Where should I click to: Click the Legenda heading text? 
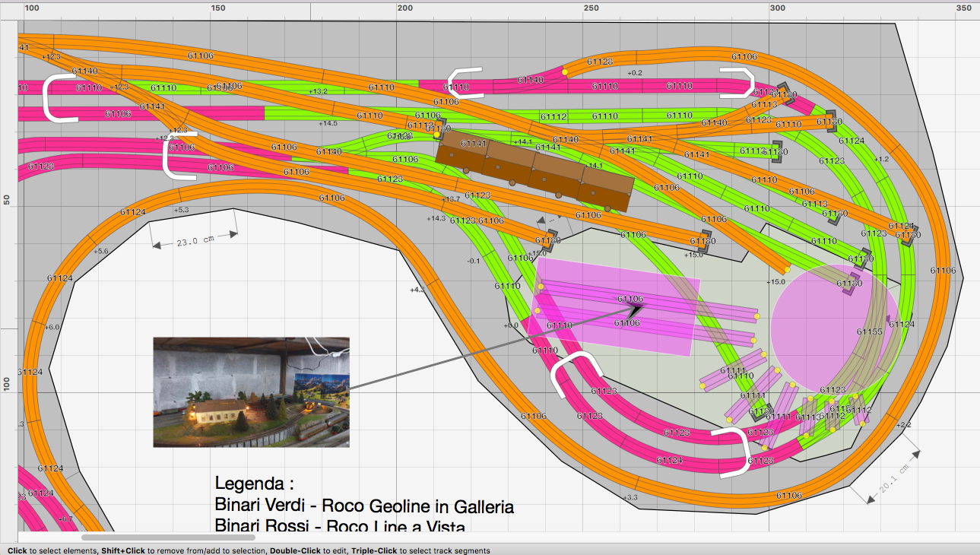click(254, 484)
